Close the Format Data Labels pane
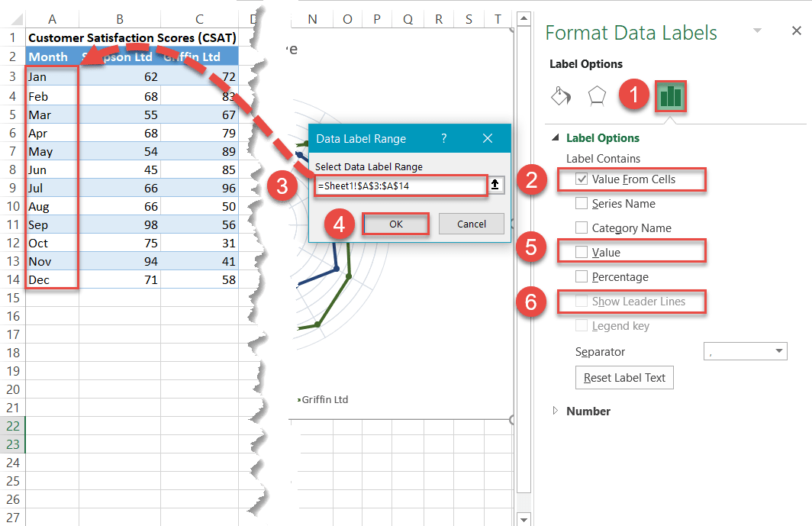Screen dimensions: 812x526 click(797, 31)
